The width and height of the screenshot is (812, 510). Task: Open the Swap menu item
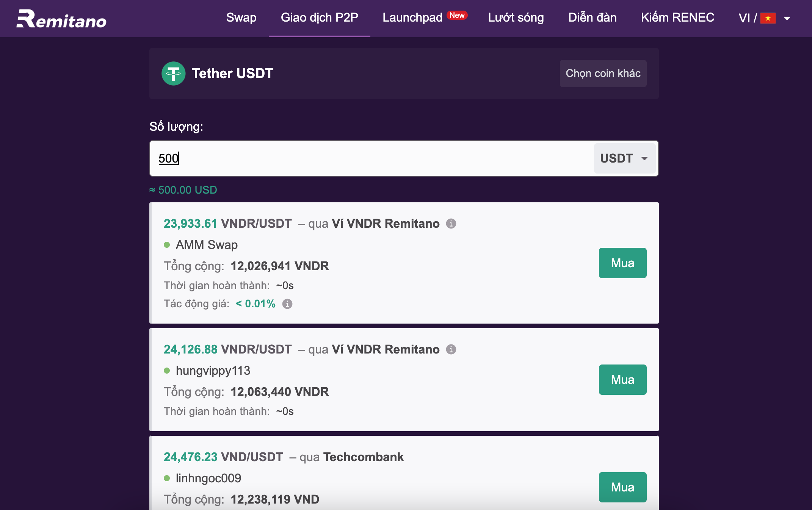(x=241, y=18)
